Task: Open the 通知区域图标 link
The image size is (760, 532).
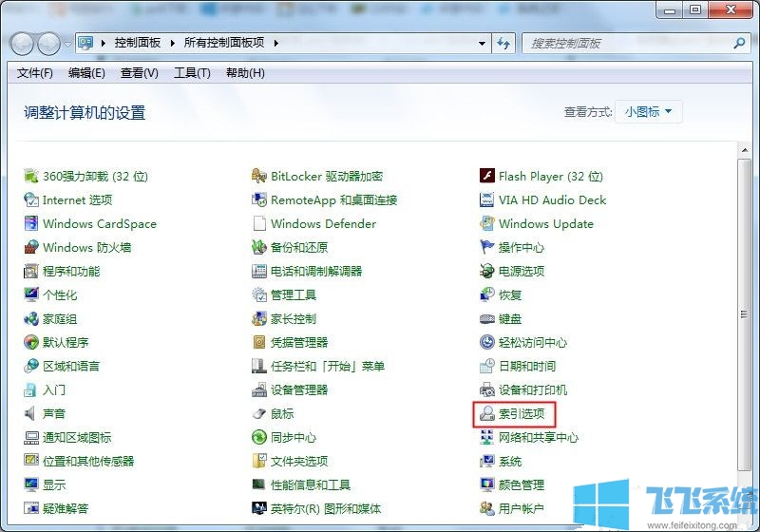Action: [77, 438]
